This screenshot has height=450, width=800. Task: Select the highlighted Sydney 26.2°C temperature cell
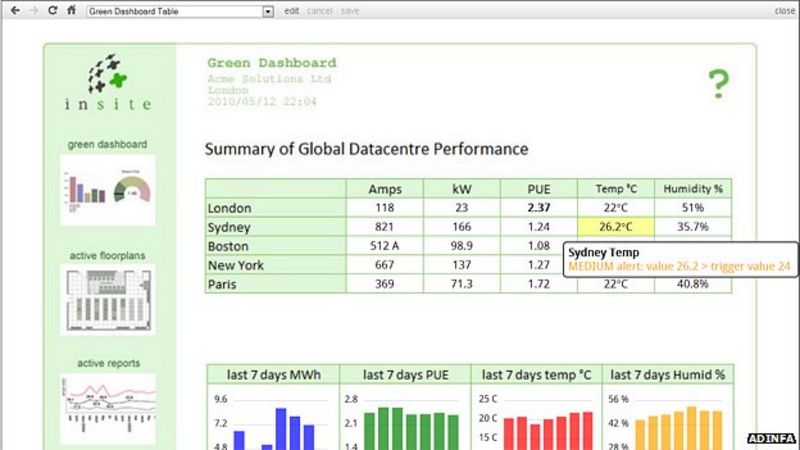(x=615, y=227)
